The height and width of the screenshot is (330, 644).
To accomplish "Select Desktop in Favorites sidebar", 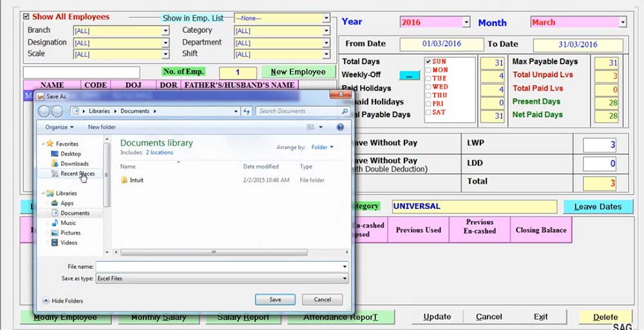I will pyautogui.click(x=71, y=154).
